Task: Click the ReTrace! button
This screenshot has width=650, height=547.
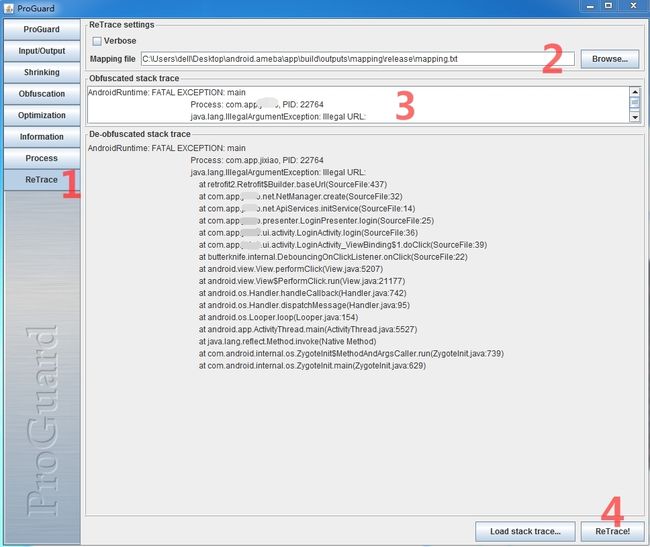Action: (x=612, y=531)
